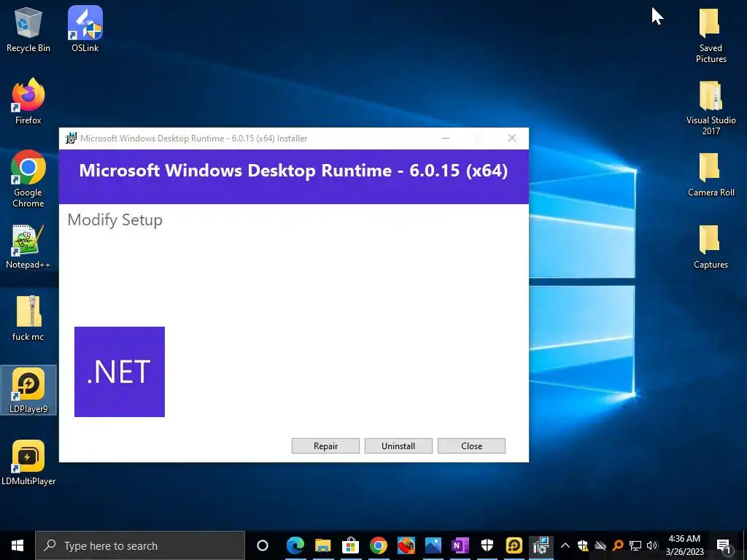747x560 pixels.
Task: Expand hidden system tray icons
Action: (x=565, y=545)
